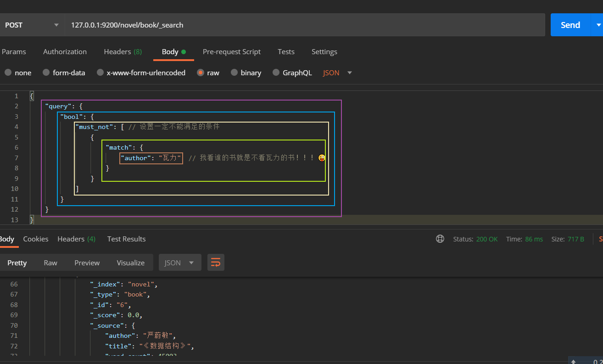Click the Send button
The width and height of the screenshot is (603, 364).
click(x=570, y=25)
